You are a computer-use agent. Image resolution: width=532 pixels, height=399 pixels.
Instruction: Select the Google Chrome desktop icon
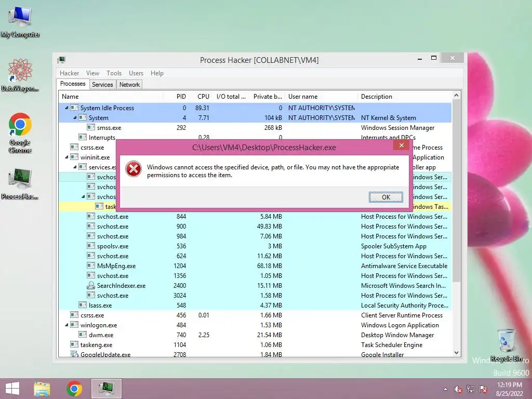[x=20, y=132]
